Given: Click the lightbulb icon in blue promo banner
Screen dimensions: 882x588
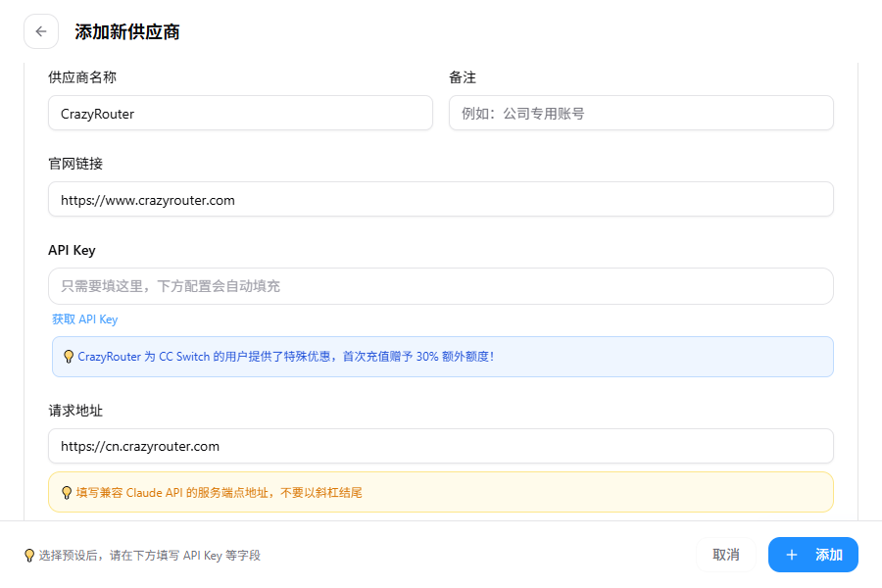Looking at the screenshot, I should (x=69, y=357).
